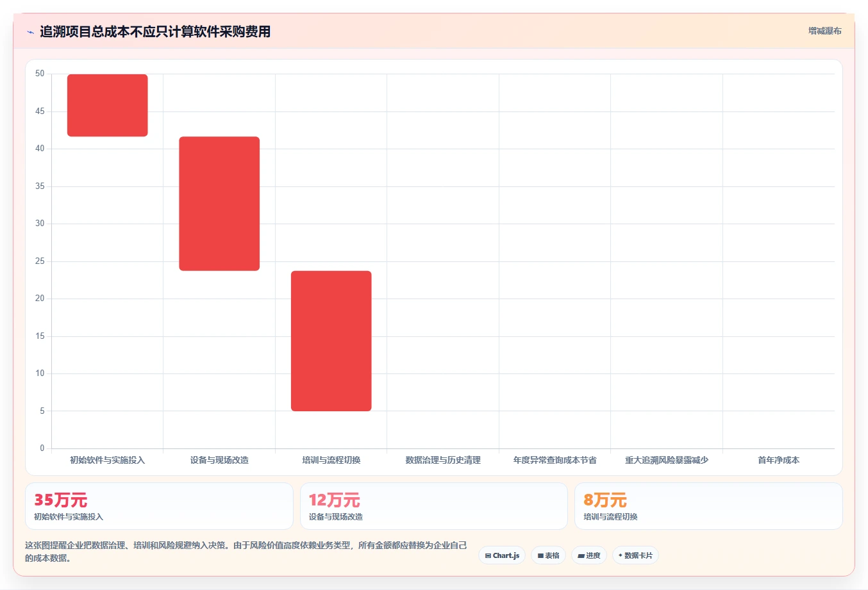Click x-axis label 首年净成本
868x590 pixels.
click(x=779, y=460)
